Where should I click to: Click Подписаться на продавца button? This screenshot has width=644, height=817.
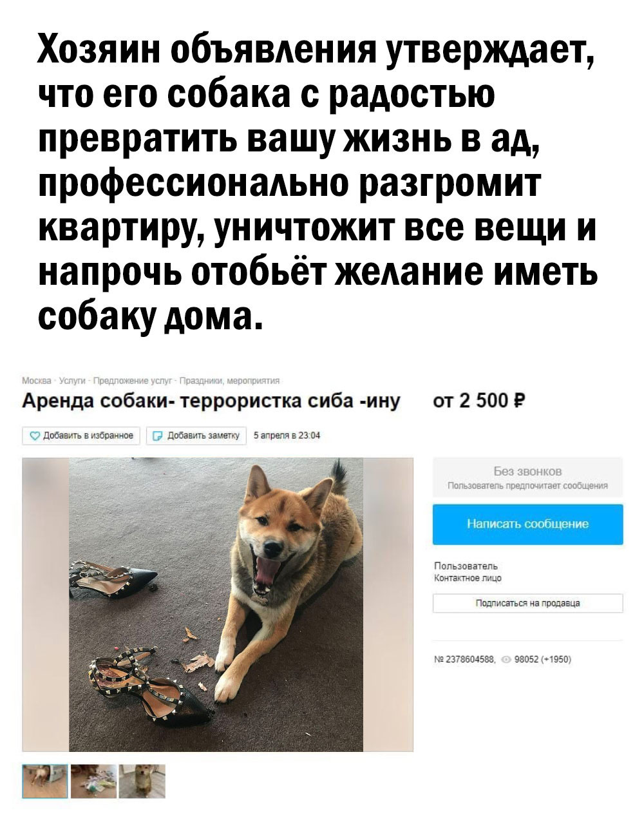[527, 603]
